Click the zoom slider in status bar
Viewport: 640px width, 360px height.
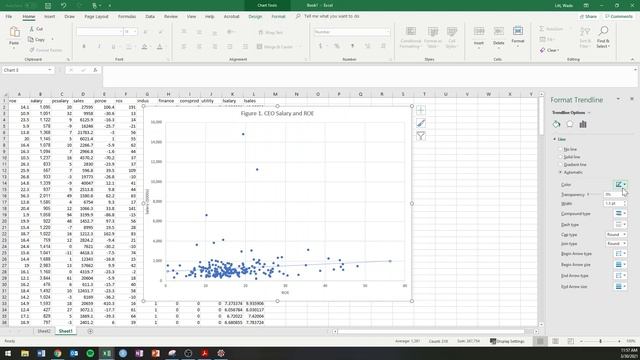pos(600,341)
